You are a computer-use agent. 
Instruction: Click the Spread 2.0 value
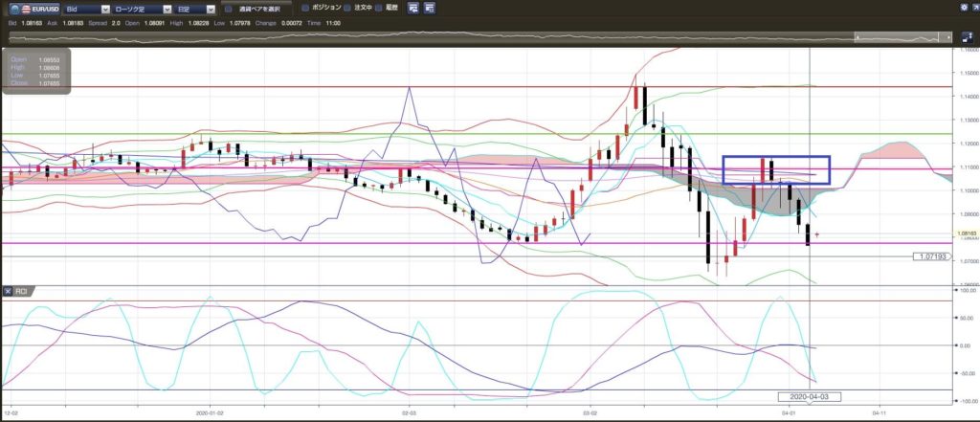click(116, 23)
